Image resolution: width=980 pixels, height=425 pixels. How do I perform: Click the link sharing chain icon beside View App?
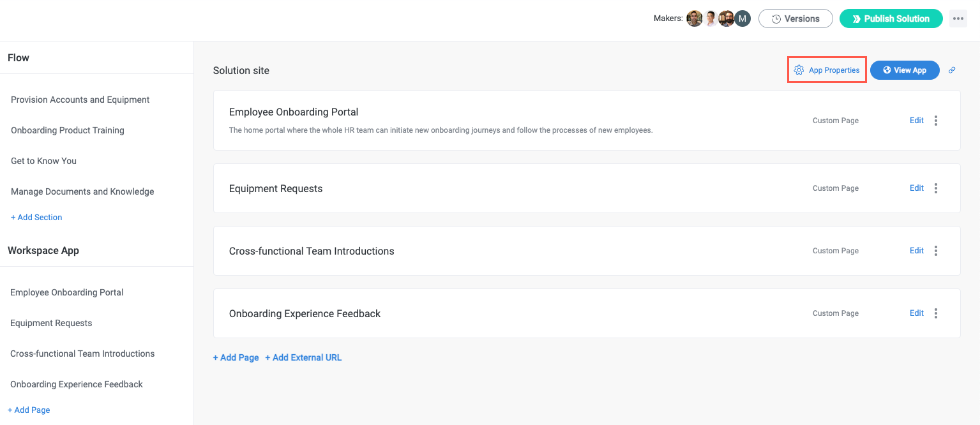click(952, 70)
